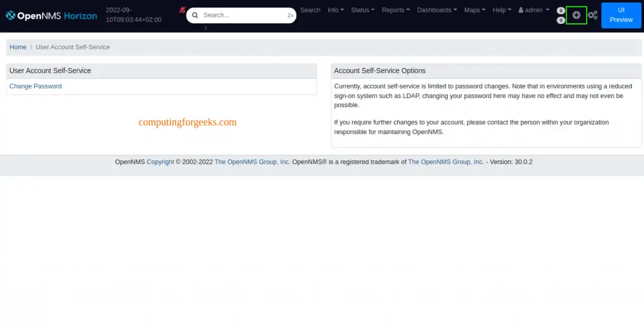The height and width of the screenshot is (324, 644).
Task: Open the Change Password link
Action: [x=36, y=86]
